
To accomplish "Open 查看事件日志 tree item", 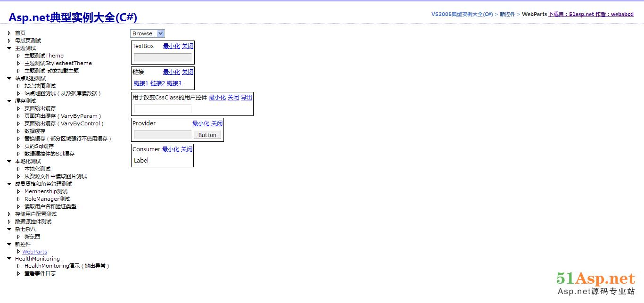I will click(40, 273).
